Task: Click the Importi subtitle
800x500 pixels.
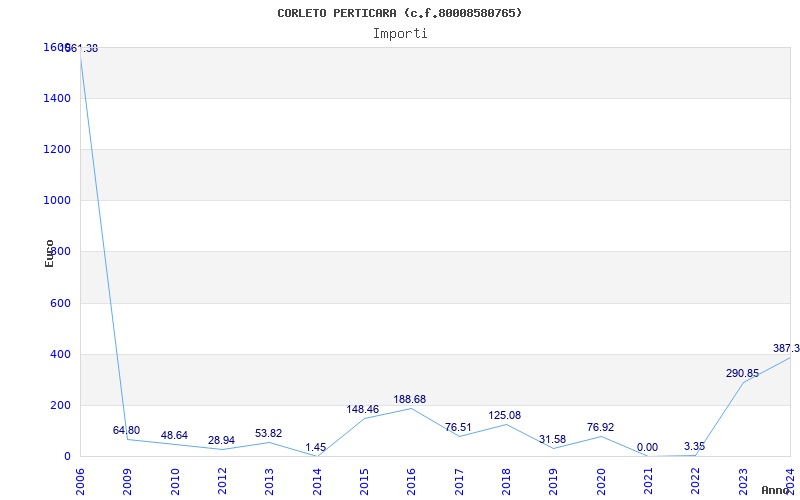Action: [400, 34]
